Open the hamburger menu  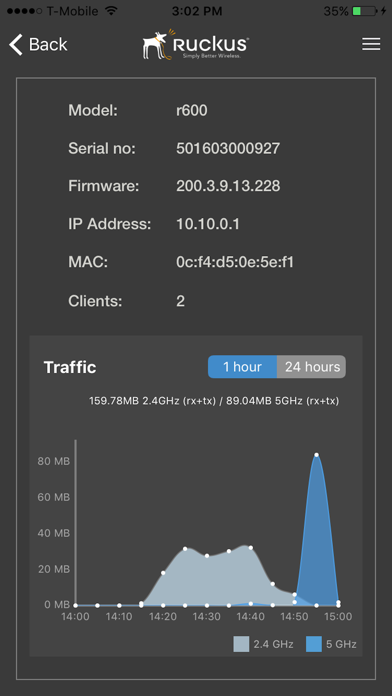371,44
